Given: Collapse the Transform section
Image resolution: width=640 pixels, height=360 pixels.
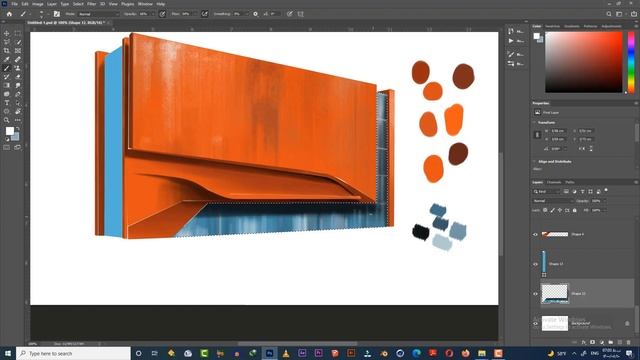Looking at the screenshot, I should [x=534, y=122].
